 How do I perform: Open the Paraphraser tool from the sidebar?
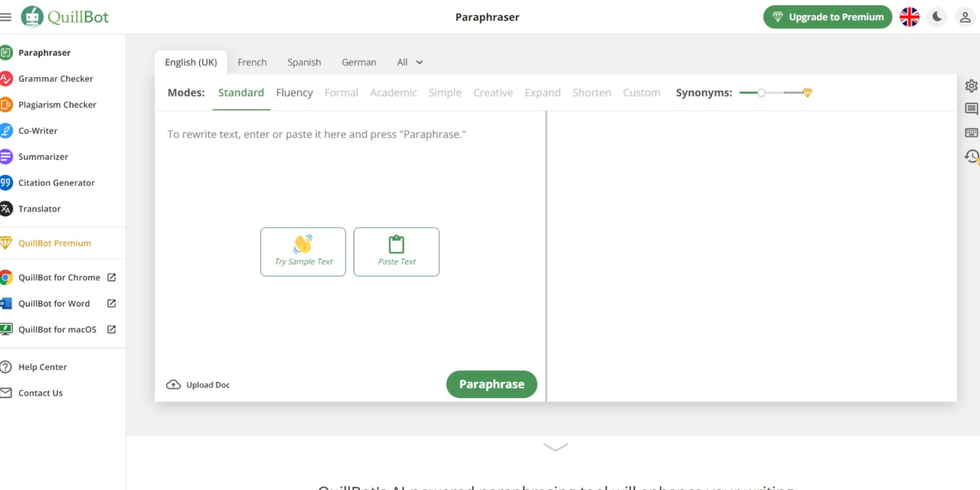[45, 52]
